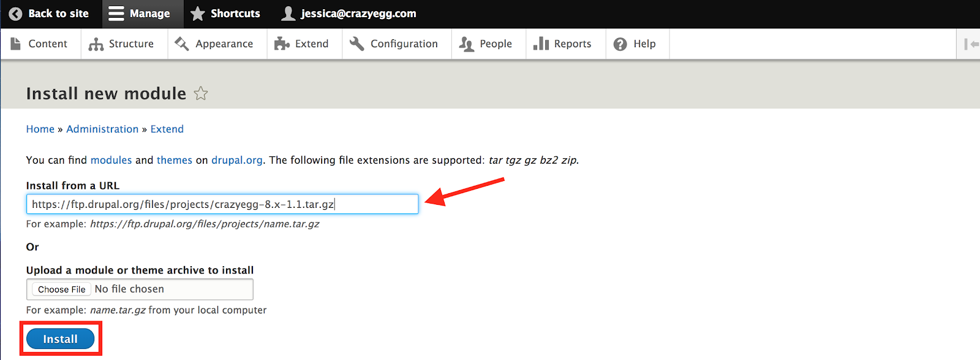Click the Appearance paintbrush icon
The height and width of the screenshot is (360, 980).
[x=182, y=44]
